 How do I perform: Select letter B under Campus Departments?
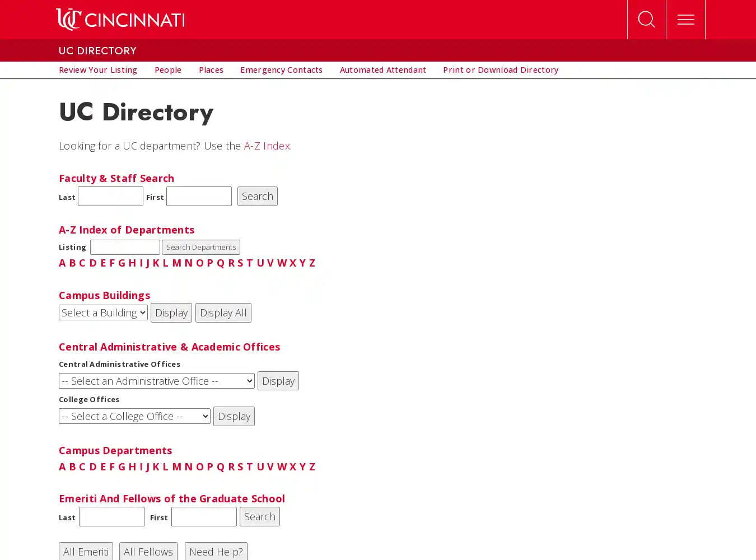tap(72, 466)
